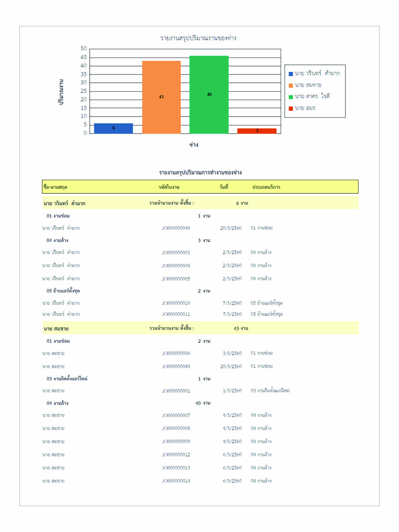Viewport: 399px width, 532px height.
Task: Click the chart title รายงานสรุปปริมาณงานของช่าง
Action: pyautogui.click(x=198, y=38)
